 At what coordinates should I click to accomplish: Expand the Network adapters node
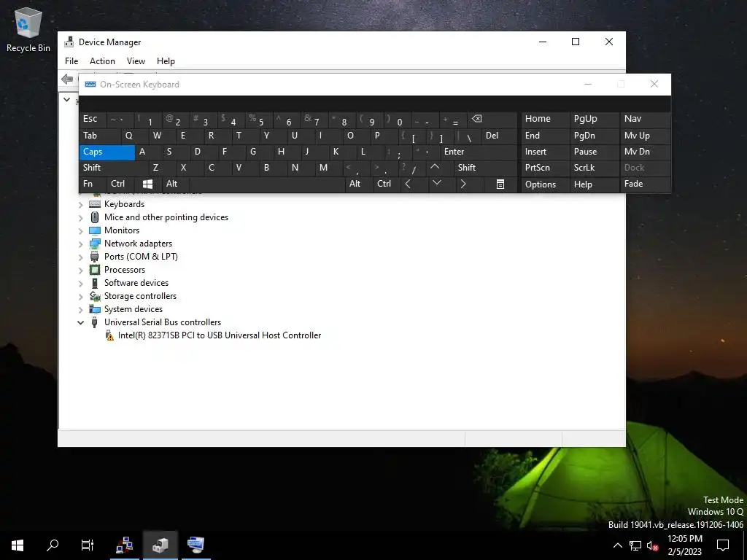(80, 244)
